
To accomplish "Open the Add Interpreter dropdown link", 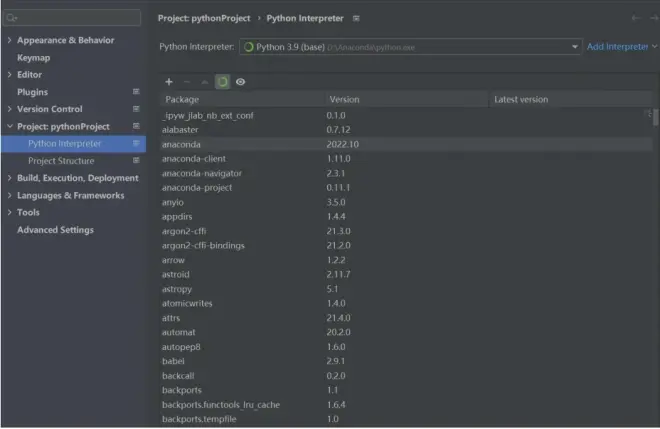I will 622,47.
